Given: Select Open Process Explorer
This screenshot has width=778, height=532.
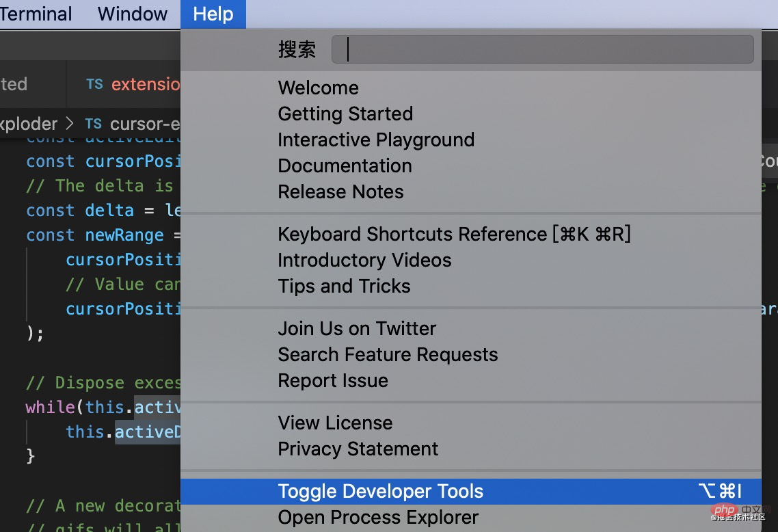Looking at the screenshot, I should (378, 517).
